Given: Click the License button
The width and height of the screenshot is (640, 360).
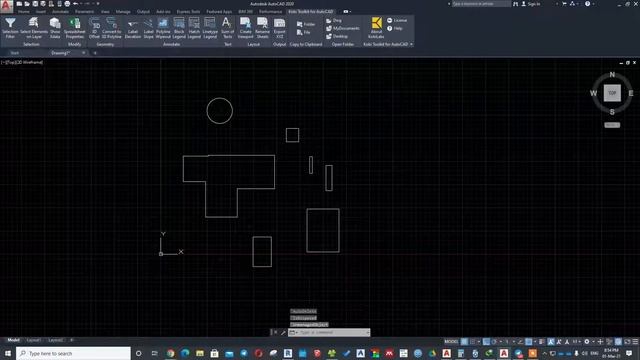Looking at the screenshot, I should pos(397,20).
